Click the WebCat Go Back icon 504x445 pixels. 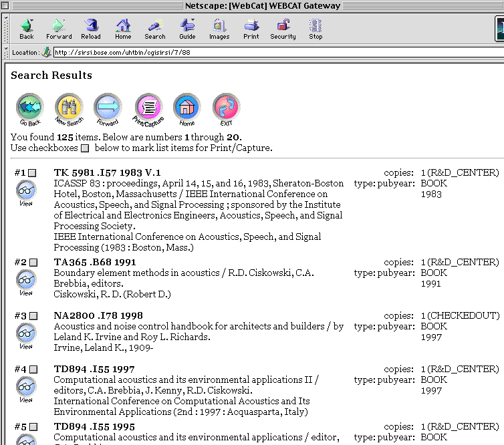pyautogui.click(x=29, y=108)
